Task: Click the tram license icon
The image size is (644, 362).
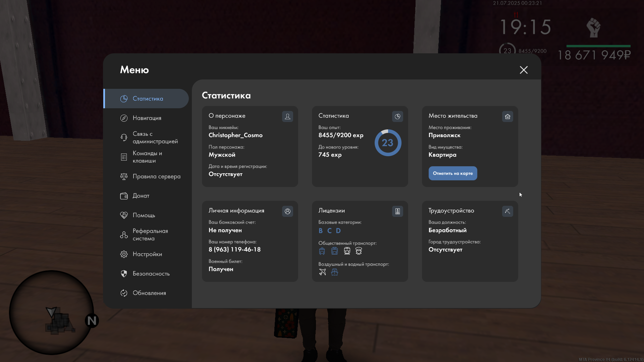Action: pyautogui.click(x=347, y=251)
